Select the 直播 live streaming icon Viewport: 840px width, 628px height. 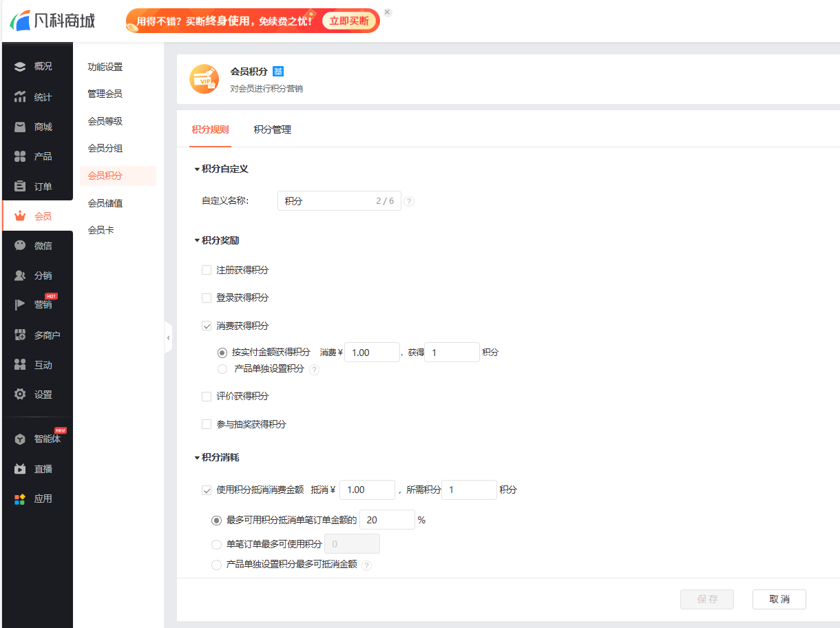37,468
